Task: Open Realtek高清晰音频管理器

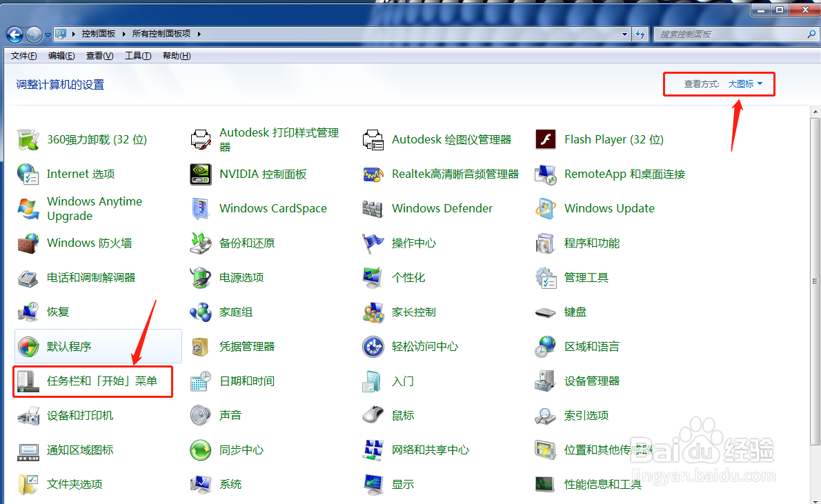Action: (x=455, y=174)
